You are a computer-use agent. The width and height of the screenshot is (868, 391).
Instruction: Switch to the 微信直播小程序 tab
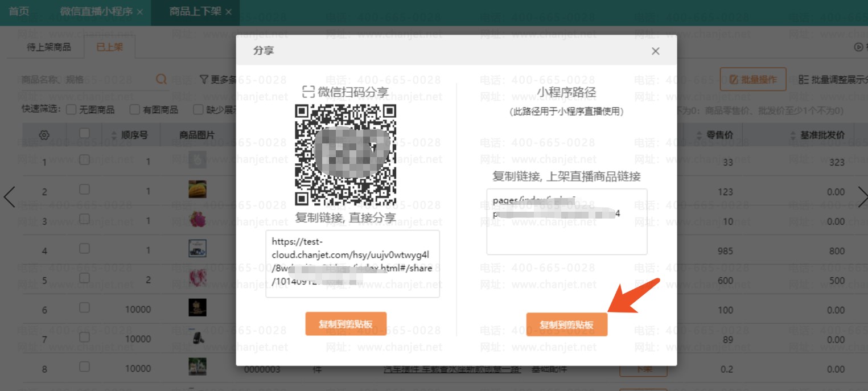click(96, 11)
